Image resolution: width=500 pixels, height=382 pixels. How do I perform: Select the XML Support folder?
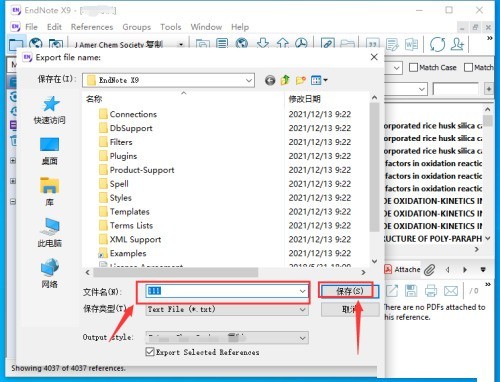[130, 239]
